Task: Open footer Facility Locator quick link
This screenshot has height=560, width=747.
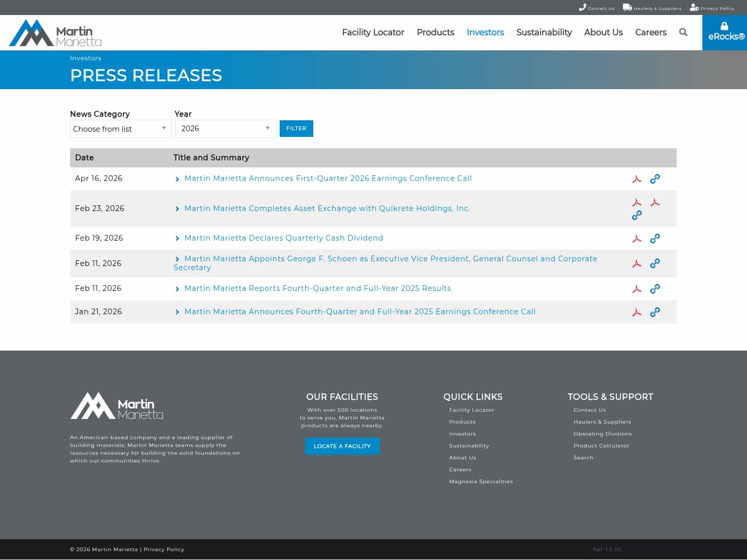Action: coord(472,410)
